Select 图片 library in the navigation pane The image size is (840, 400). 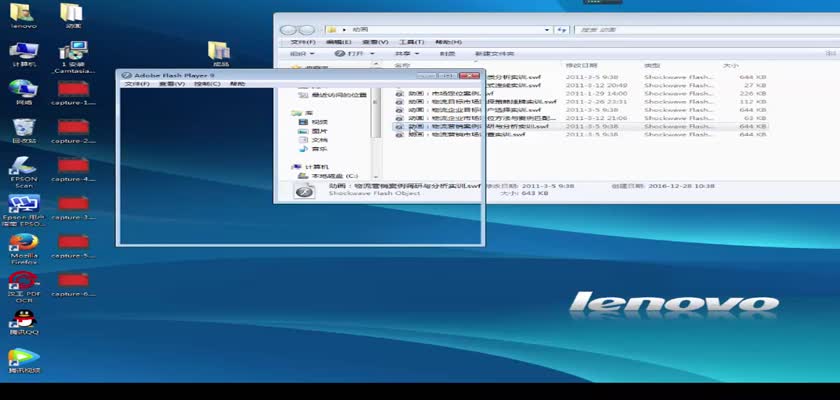[x=313, y=131]
